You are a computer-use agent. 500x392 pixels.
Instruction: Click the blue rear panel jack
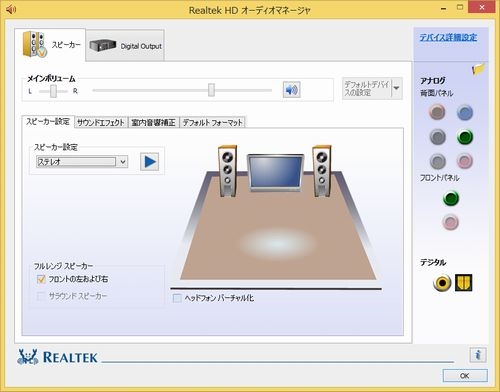(465, 112)
